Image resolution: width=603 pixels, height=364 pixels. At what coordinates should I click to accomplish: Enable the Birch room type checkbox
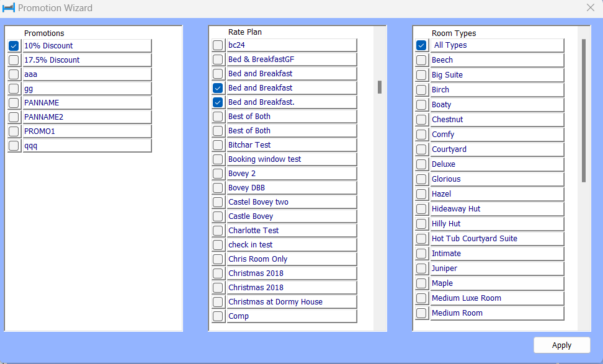421,90
